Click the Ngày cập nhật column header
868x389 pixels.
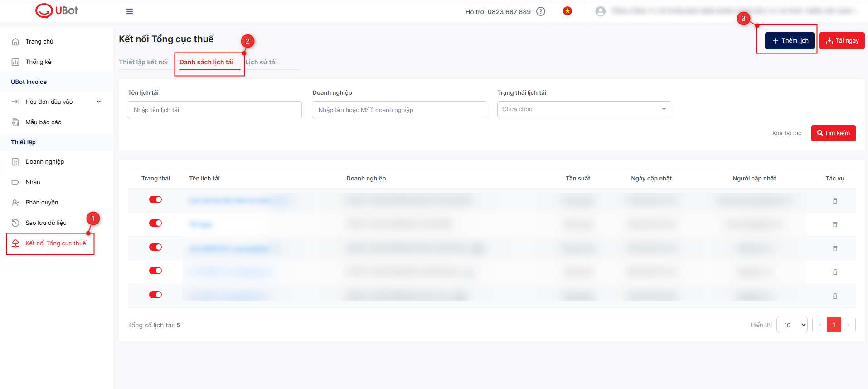pos(651,178)
